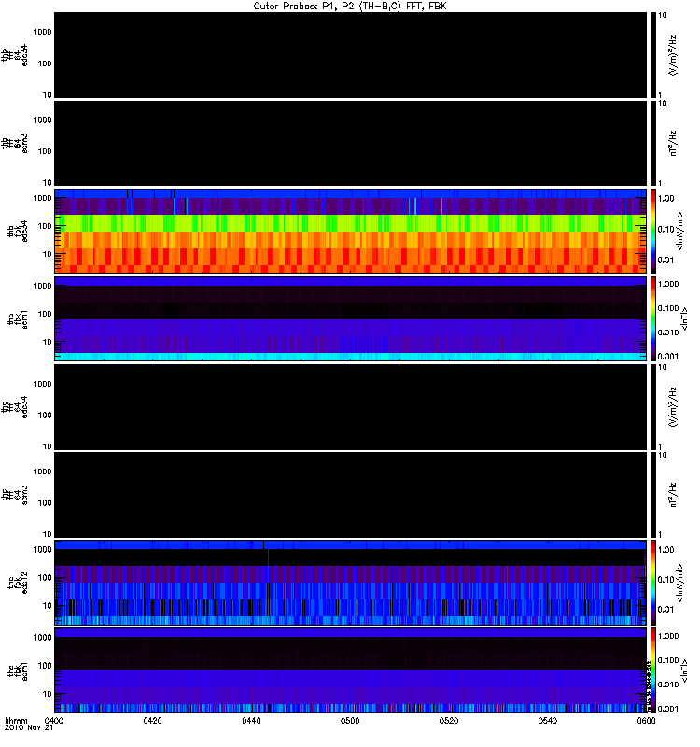700x747 pixels.
Task: Click the 10 tick of thc fbk edc12
Action: pyautogui.click(x=48, y=606)
